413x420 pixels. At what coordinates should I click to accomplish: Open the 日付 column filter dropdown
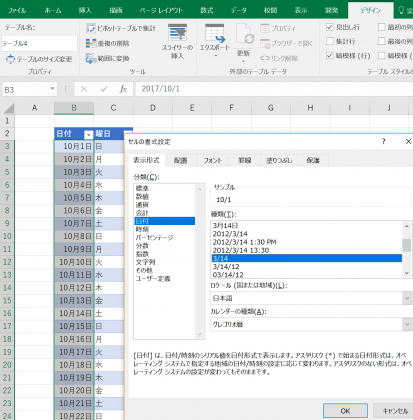(x=88, y=134)
